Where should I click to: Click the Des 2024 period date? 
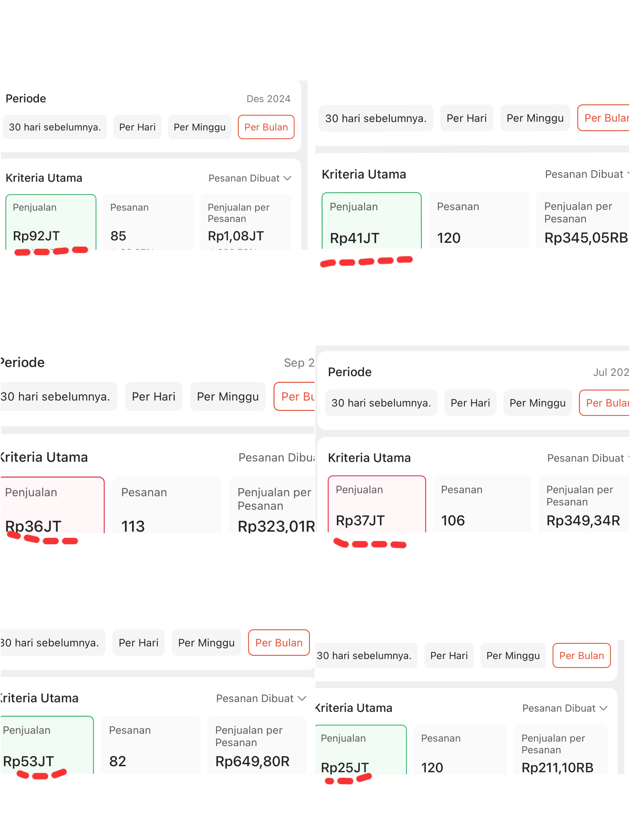point(268,99)
